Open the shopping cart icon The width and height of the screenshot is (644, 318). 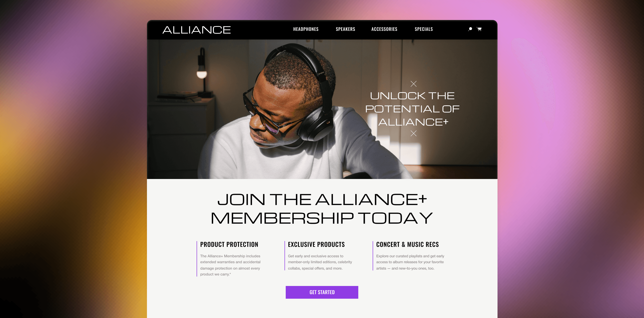click(x=479, y=29)
